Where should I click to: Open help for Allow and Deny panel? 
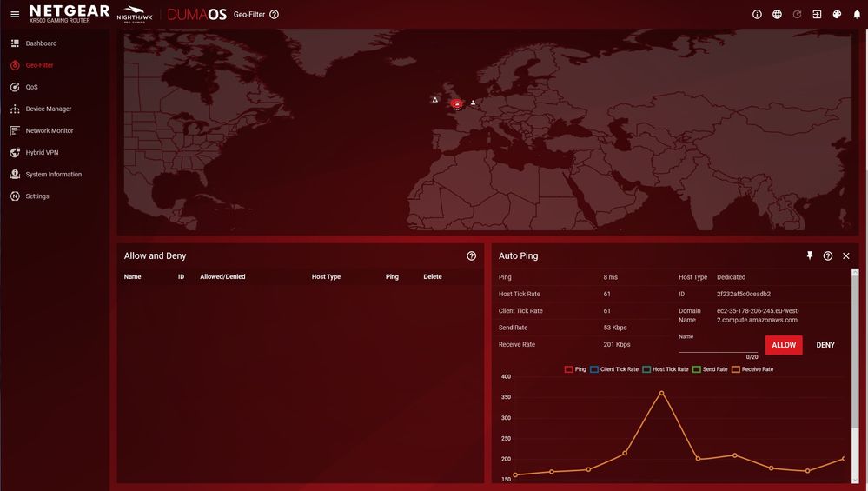coord(471,256)
